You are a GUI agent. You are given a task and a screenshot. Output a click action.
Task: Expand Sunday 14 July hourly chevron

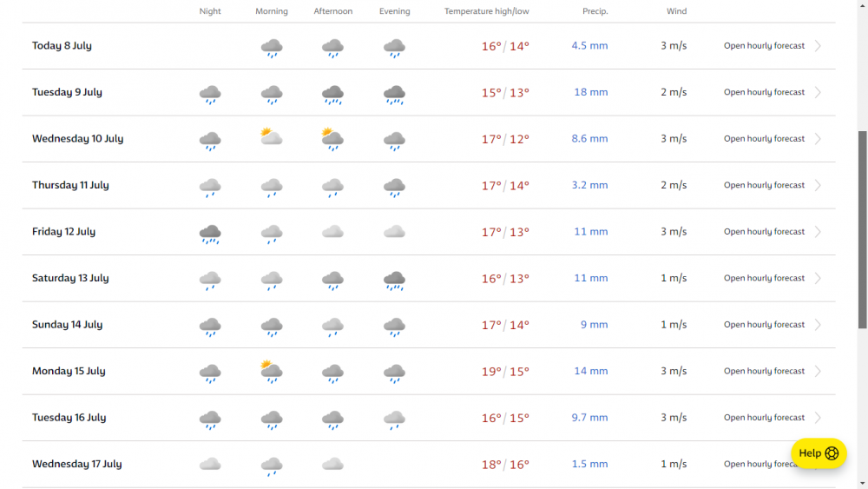click(818, 325)
